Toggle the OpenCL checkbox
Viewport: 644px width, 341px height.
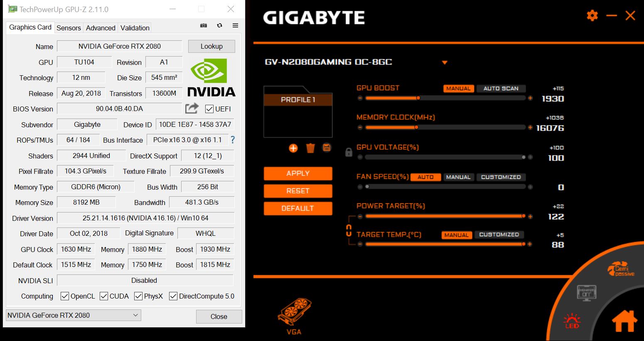(x=64, y=296)
